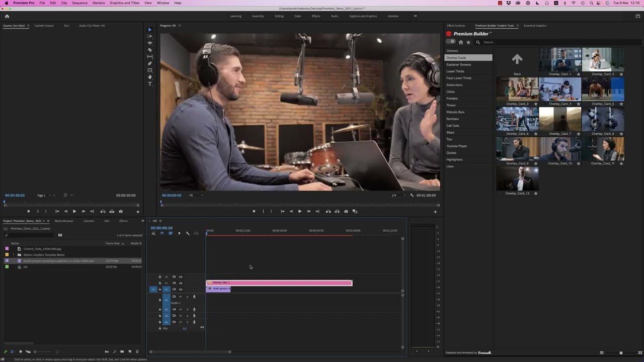Toggle the Premium Builder switch
644x362 pixels.
pyautogui.click(x=451, y=42)
